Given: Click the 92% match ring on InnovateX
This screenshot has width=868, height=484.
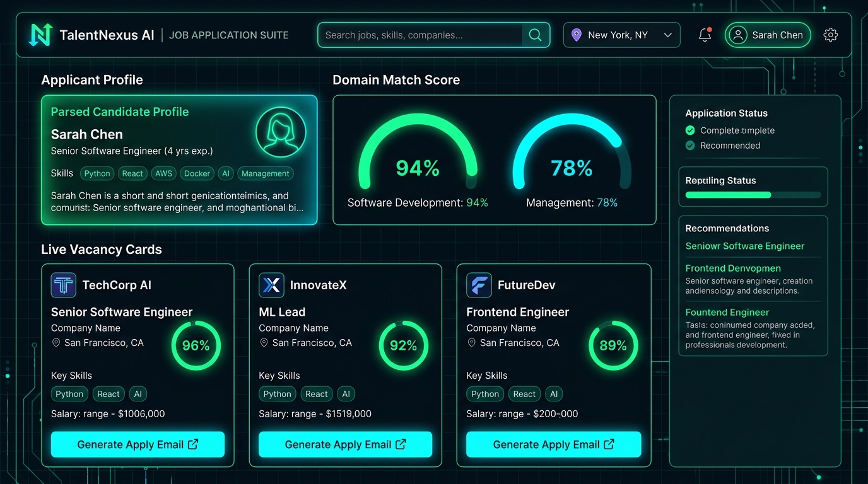Looking at the screenshot, I should click(x=404, y=345).
